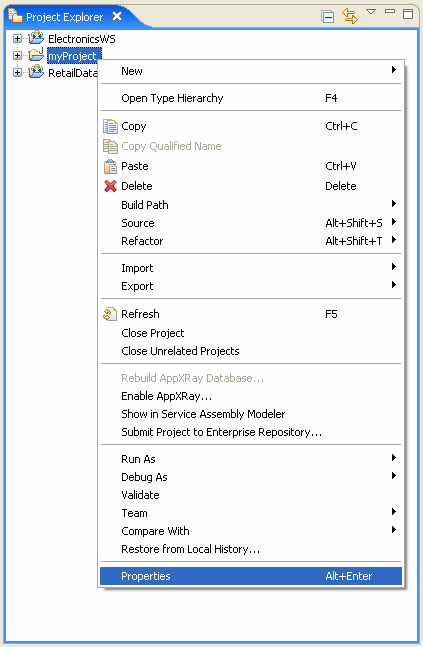The image size is (423, 647).
Task: Click the F4 shortcut label
Action: click(331, 98)
